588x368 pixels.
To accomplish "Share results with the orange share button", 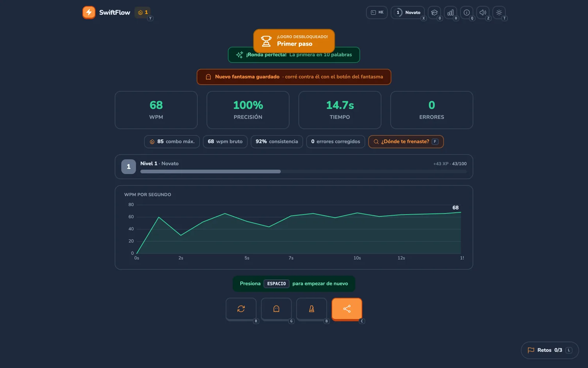I will [x=347, y=309].
